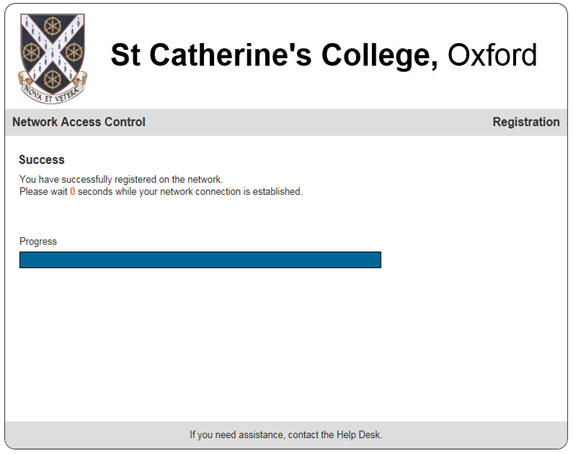Click the blue progress bar
The width and height of the screenshot is (573, 454).
click(200, 260)
